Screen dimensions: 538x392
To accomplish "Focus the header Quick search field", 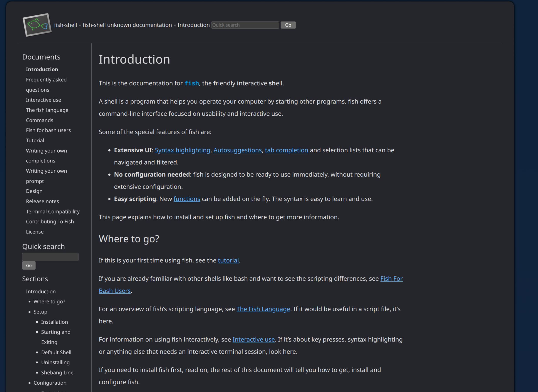I will pos(245,25).
